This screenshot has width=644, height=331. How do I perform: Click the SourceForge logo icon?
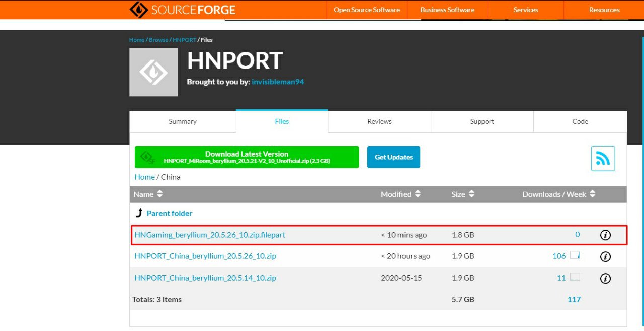tap(139, 10)
